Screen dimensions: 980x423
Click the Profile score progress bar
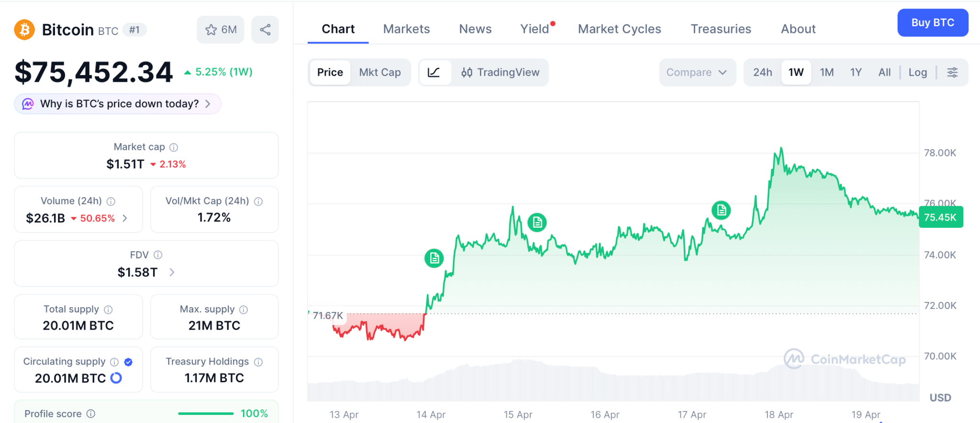pyautogui.click(x=205, y=413)
